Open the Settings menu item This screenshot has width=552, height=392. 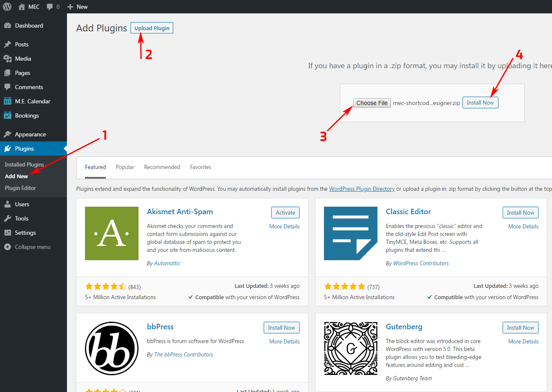(33, 233)
